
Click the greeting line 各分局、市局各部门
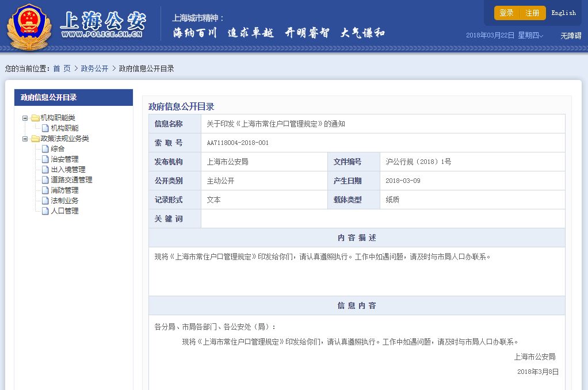pos(215,327)
